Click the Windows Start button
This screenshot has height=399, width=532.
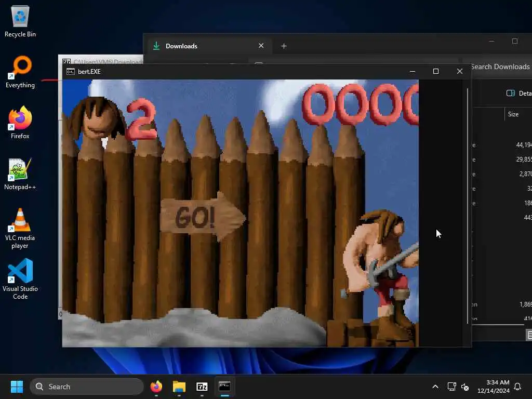click(x=17, y=387)
